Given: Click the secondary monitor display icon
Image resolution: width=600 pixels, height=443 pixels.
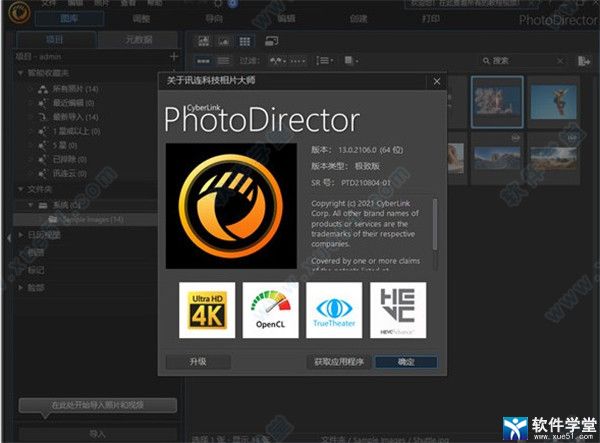Looking at the screenshot, I should (271, 41).
